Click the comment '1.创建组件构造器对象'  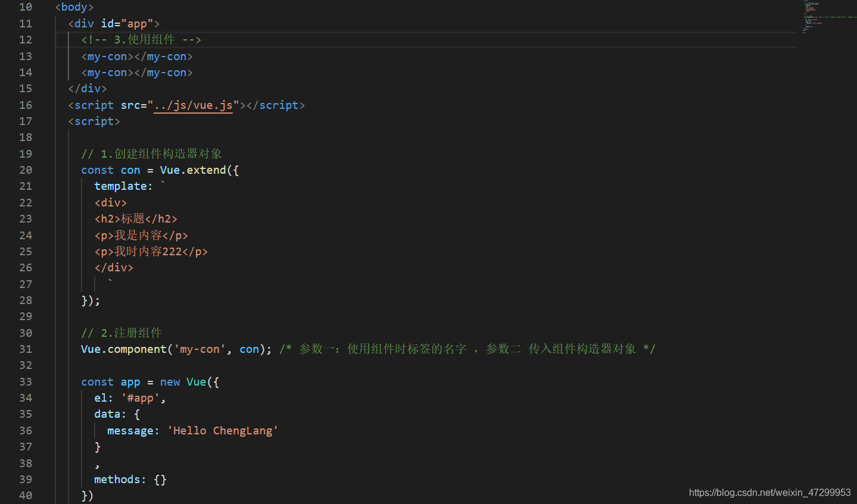pyautogui.click(x=151, y=154)
